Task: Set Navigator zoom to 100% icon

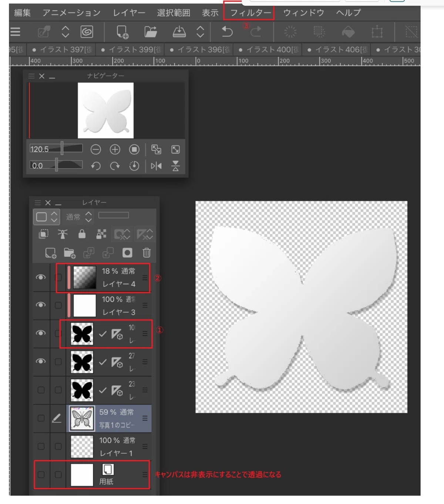Action: (134, 149)
